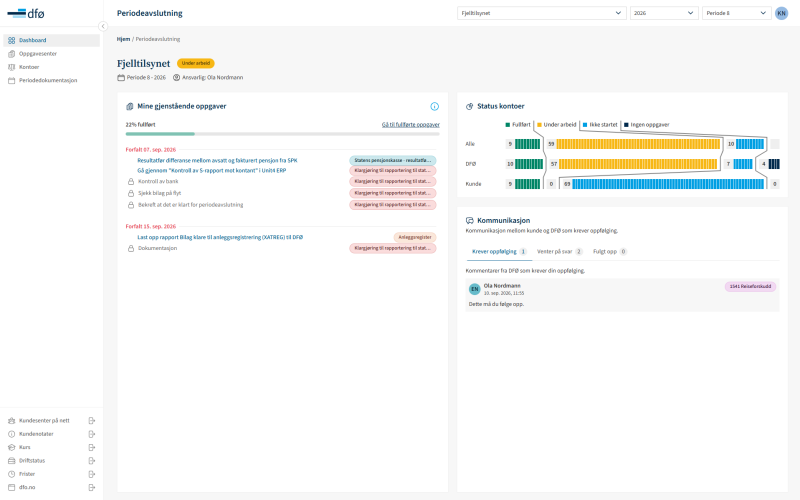The height and width of the screenshot is (500, 800).
Task: Click external link icon beside Kurs
Action: point(92,447)
